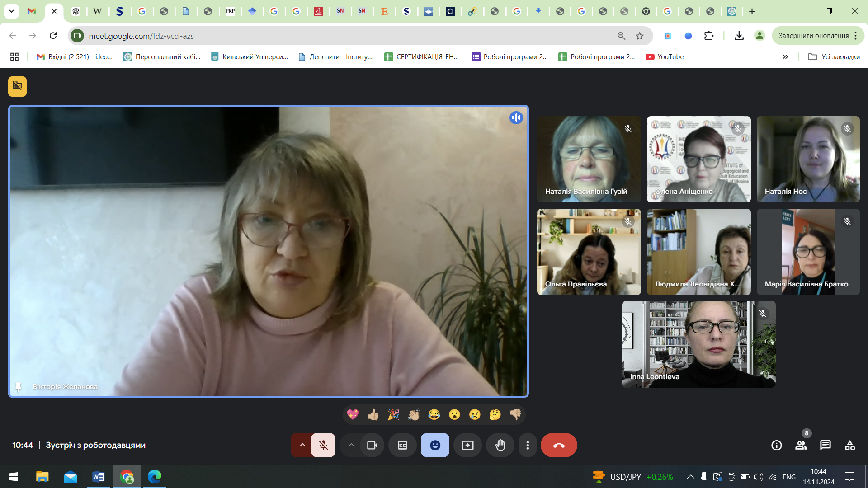Show more bookmarks chevron
Viewport: 868px width, 488px height.
pyautogui.click(x=785, y=57)
